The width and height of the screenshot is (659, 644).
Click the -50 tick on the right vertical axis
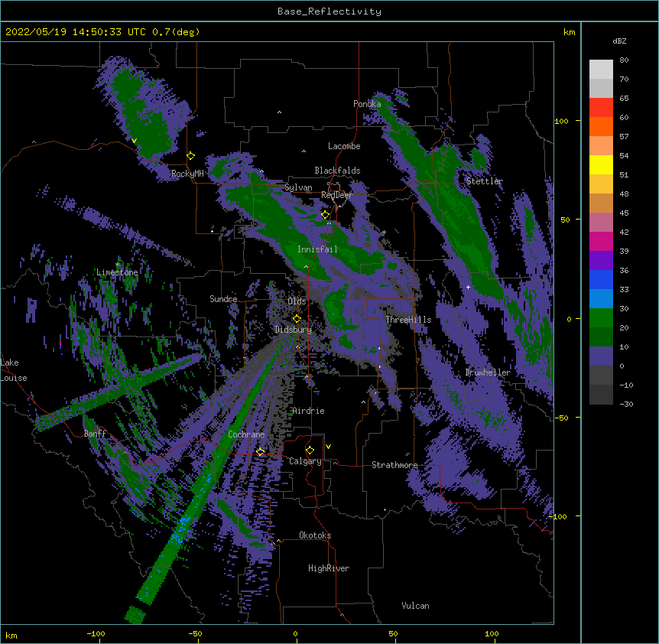[x=561, y=418]
